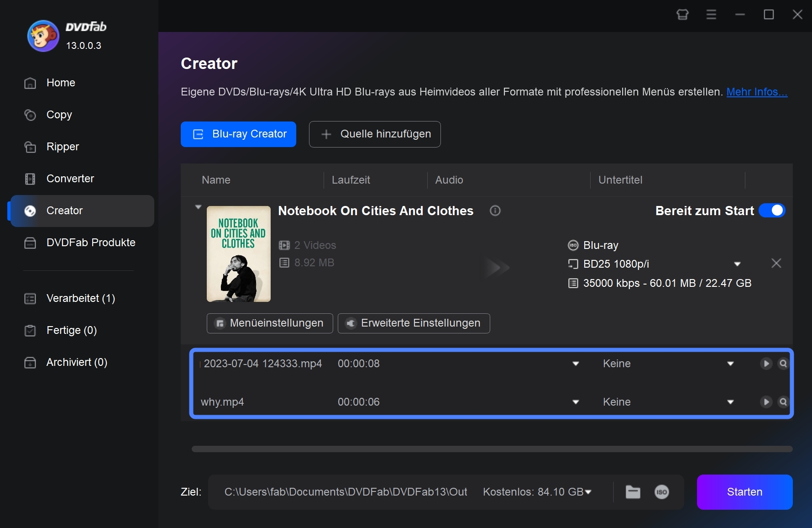Choose output folder via folder icon
This screenshot has height=528, width=812.
coord(633,492)
